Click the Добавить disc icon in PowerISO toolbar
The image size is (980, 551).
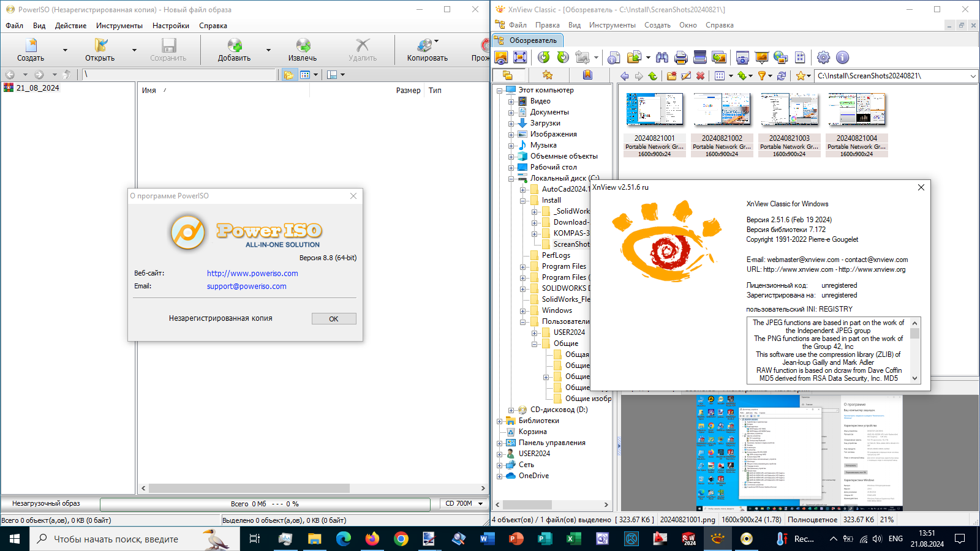point(235,45)
